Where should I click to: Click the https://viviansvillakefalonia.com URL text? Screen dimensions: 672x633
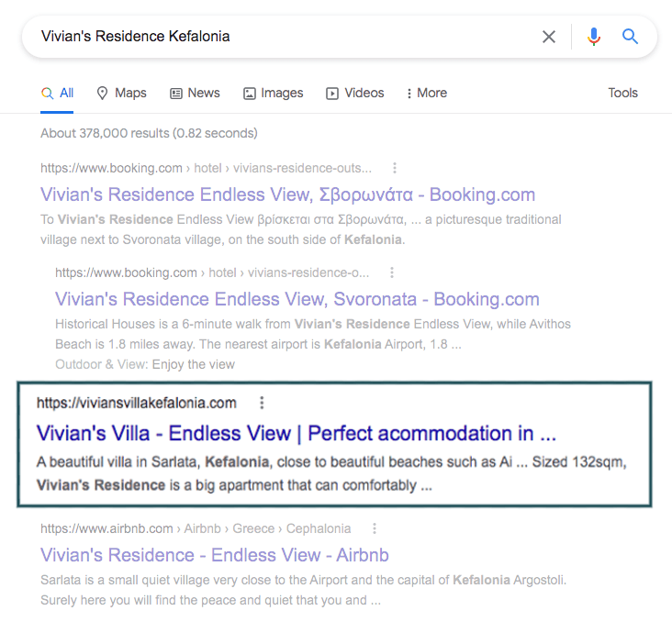pos(136,403)
